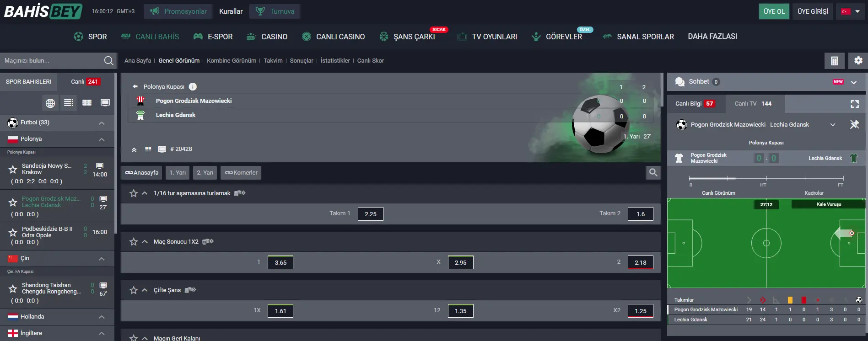Collapse the Futbol (33) section

click(x=102, y=123)
